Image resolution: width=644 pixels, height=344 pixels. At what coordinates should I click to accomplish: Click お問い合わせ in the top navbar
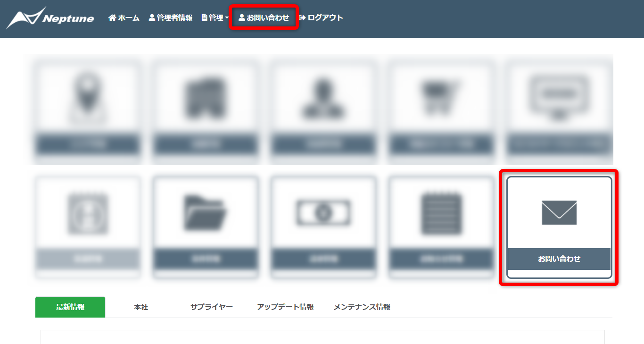264,18
